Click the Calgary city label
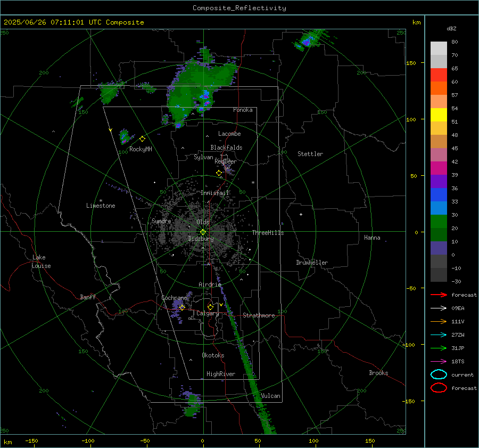 coord(208,313)
